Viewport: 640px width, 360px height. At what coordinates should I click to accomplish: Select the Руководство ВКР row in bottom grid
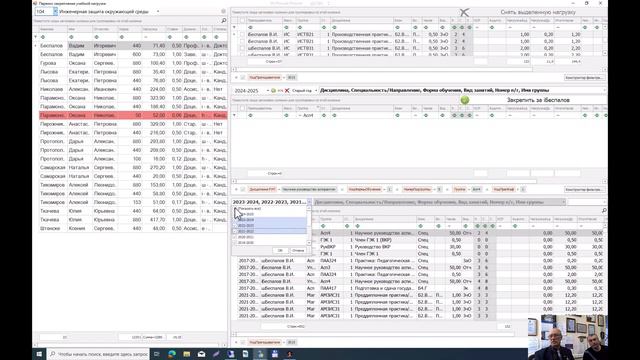click(x=420, y=247)
